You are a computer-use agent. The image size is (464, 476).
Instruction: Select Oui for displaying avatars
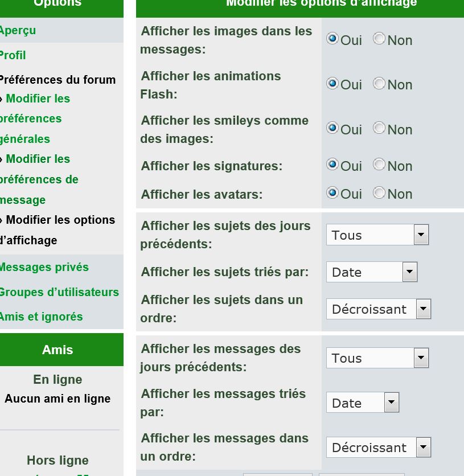(332, 193)
